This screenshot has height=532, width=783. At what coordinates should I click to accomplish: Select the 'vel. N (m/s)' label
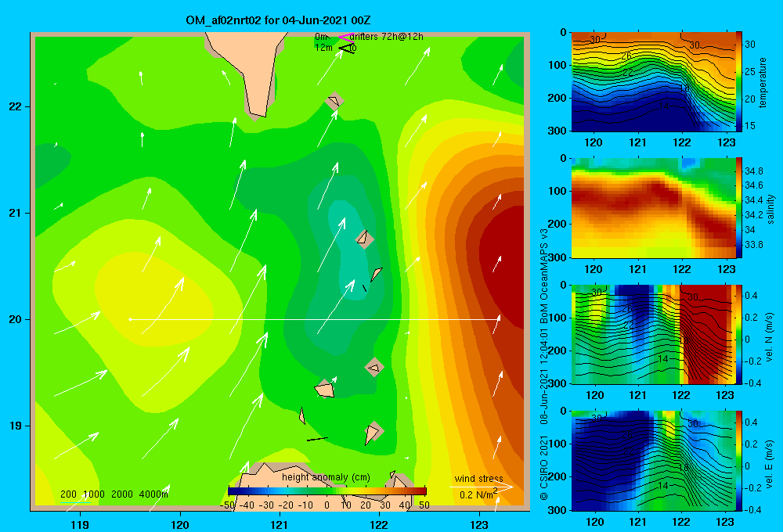tap(769, 337)
